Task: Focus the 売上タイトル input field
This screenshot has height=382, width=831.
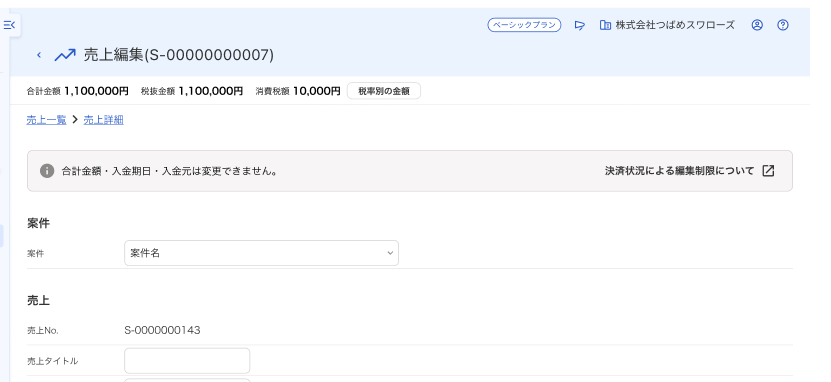Action: (187, 361)
